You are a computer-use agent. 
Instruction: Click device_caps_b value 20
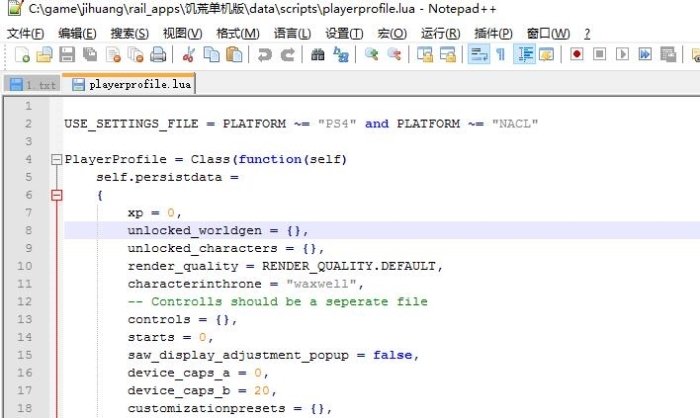tap(262, 391)
